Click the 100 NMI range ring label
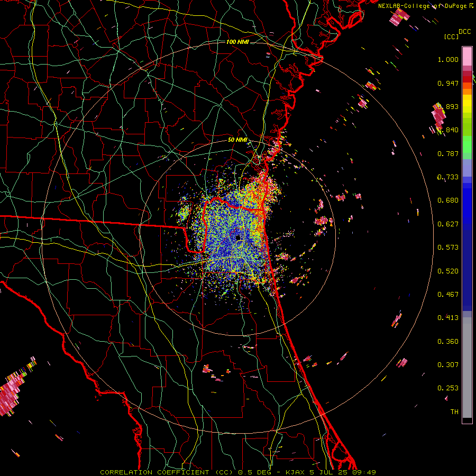Image resolution: width=476 pixels, height=476 pixels. pos(237,42)
